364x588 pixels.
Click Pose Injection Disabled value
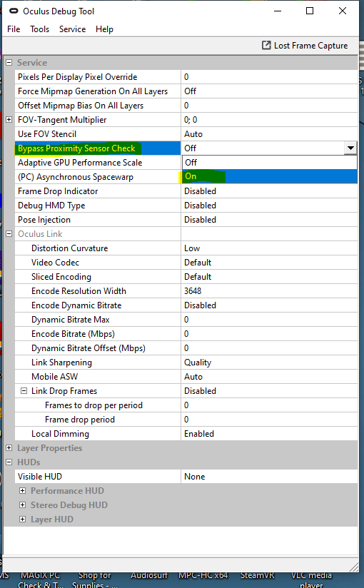click(269, 219)
